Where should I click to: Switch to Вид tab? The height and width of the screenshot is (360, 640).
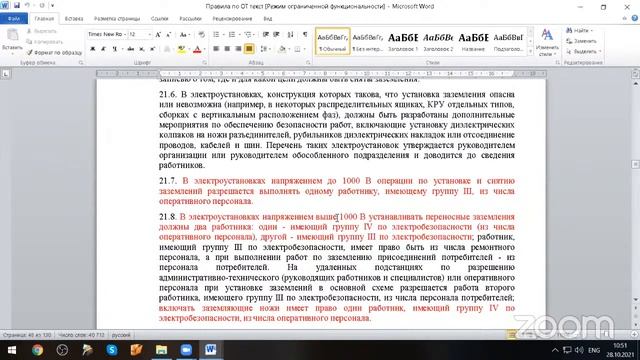267,19
